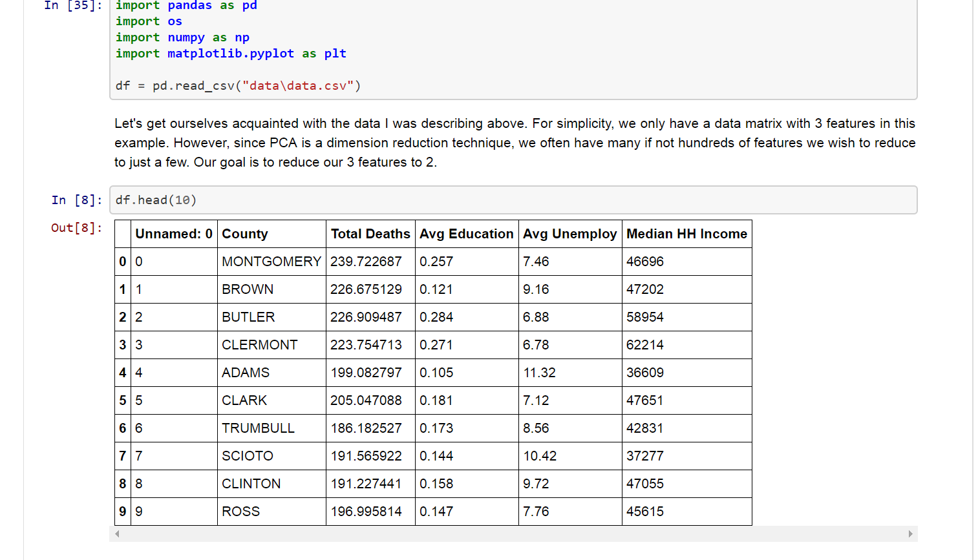Click the 0.271 Avg Education cell
The width and height of the screenshot is (978, 560).
[x=467, y=345]
